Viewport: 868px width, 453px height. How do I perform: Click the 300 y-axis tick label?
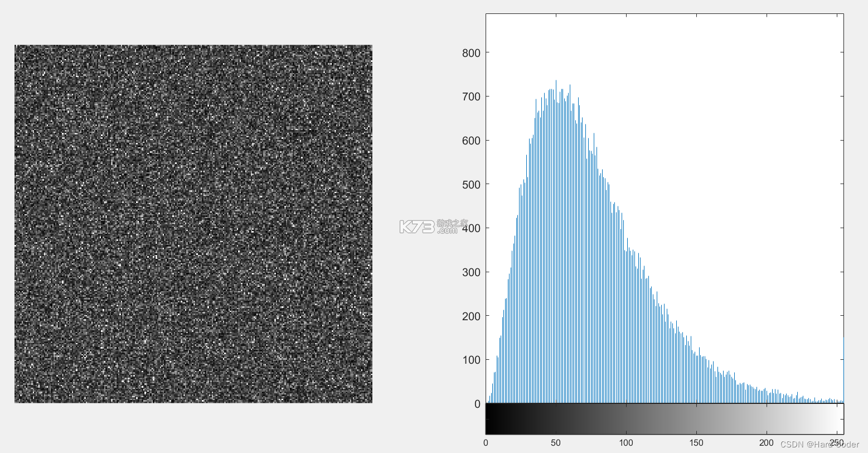[471, 272]
